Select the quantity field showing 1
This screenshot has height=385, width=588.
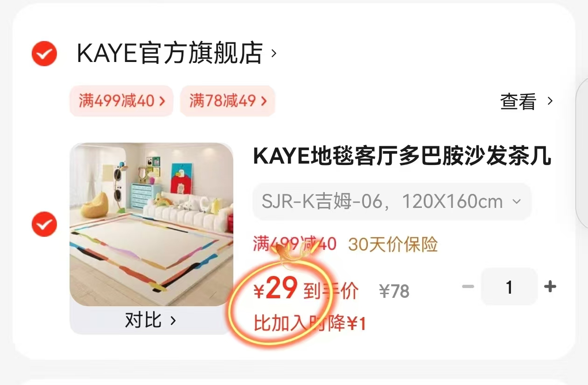coord(509,287)
